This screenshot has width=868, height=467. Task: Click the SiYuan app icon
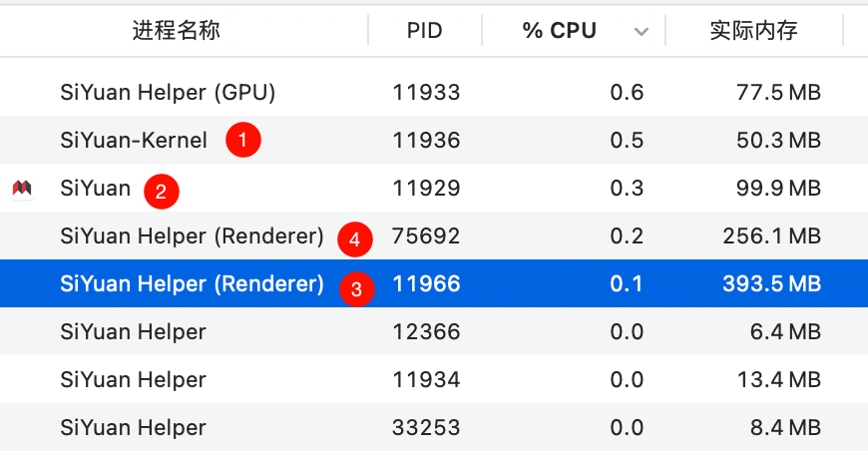tap(22, 189)
